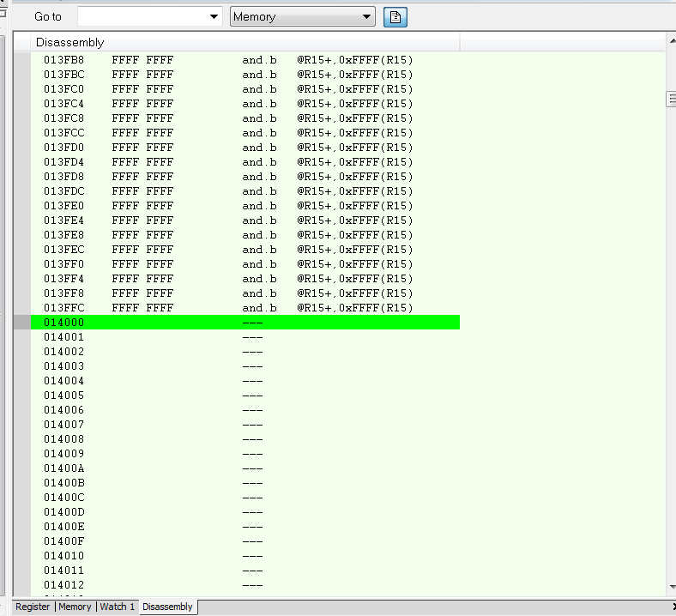676x616 pixels.
Task: Select the row at address 013FC4
Action: (244, 104)
